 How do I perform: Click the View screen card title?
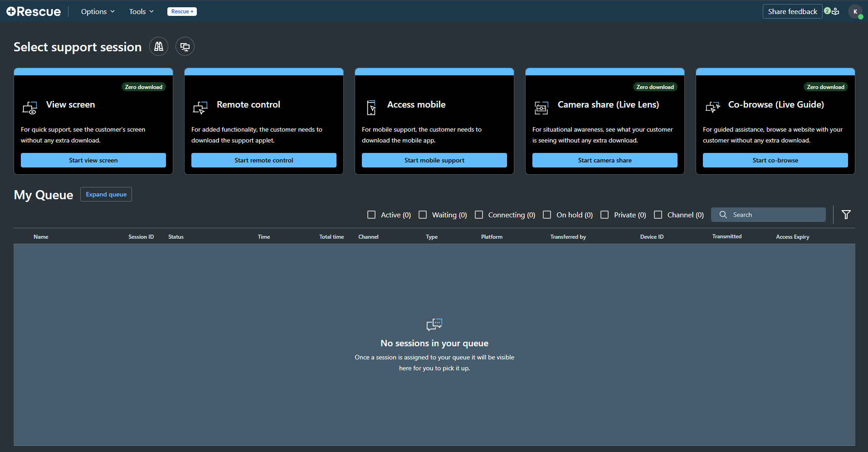pos(70,104)
